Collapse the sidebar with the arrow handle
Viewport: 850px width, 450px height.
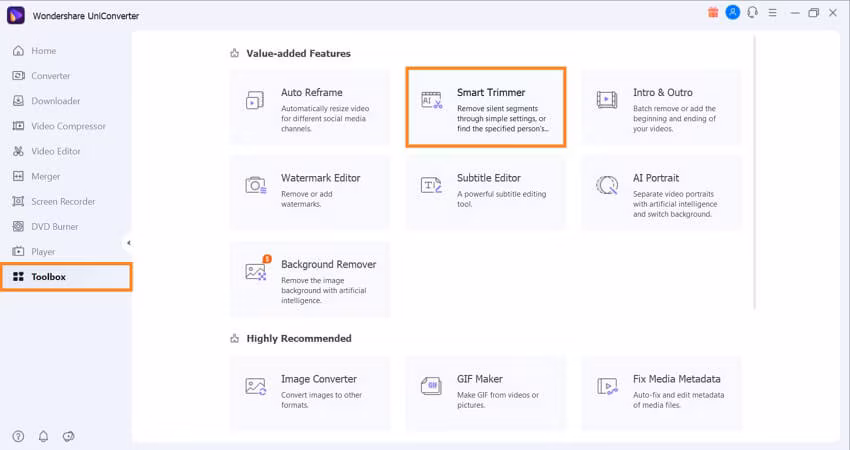point(128,243)
